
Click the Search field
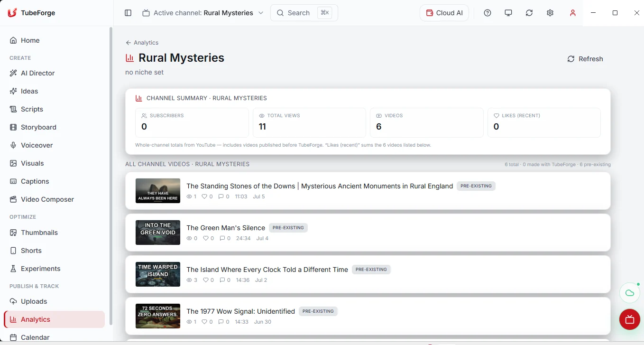[x=304, y=13]
